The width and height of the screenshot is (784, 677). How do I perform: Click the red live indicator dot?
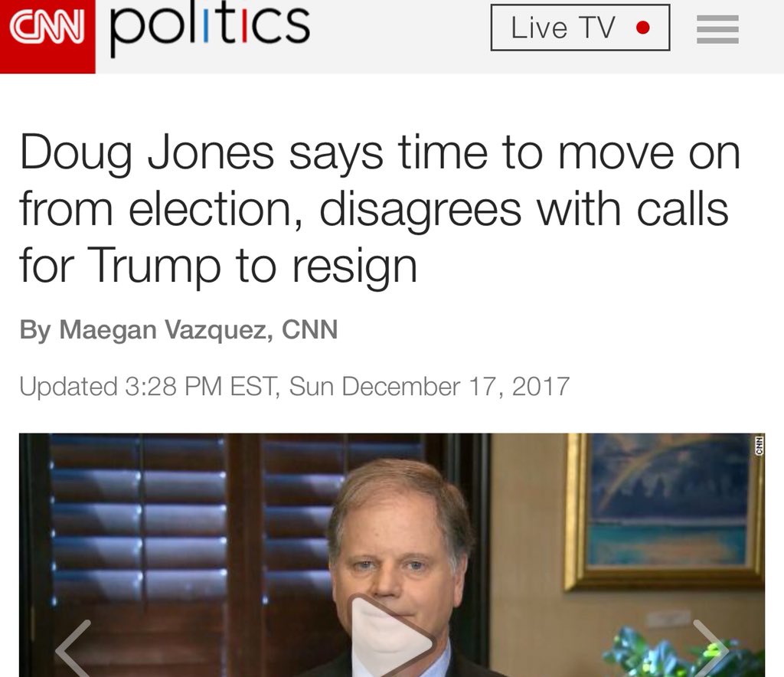(643, 28)
